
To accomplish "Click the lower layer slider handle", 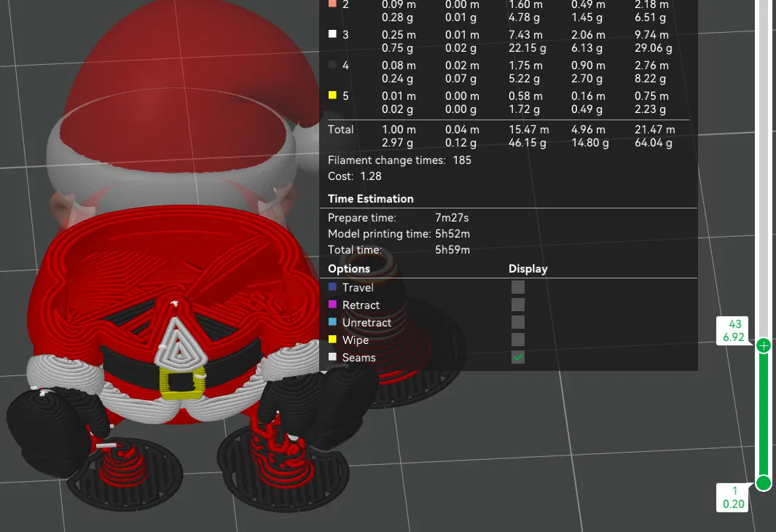I will coord(764,482).
